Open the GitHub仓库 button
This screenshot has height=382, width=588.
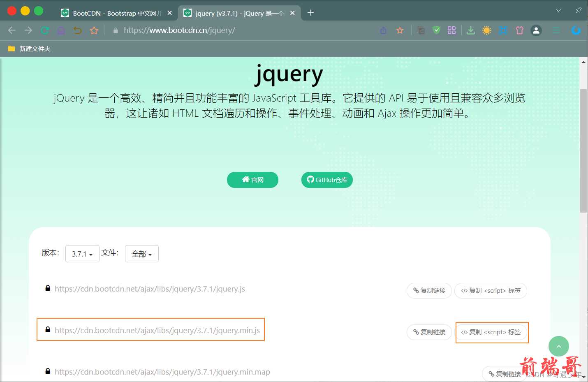(327, 180)
